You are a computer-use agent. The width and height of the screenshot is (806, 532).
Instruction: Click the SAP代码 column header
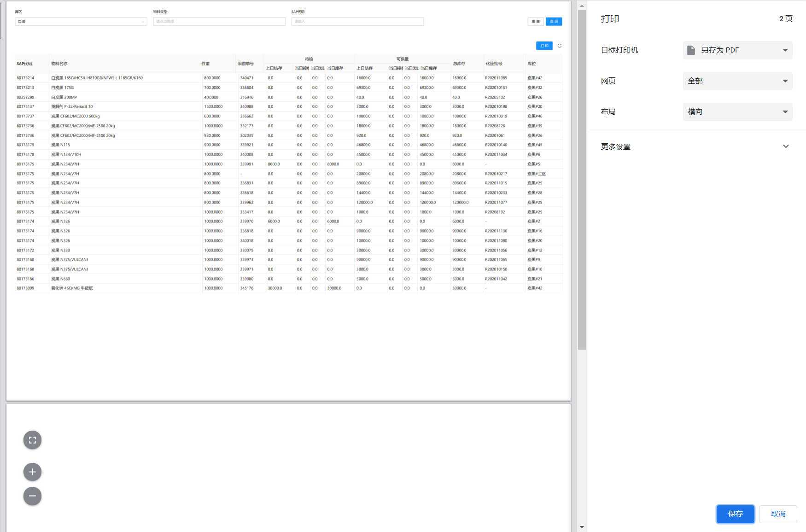coord(24,64)
